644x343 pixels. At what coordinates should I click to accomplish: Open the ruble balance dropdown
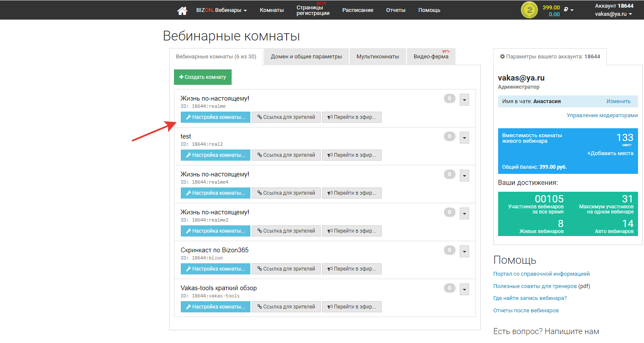(x=569, y=10)
